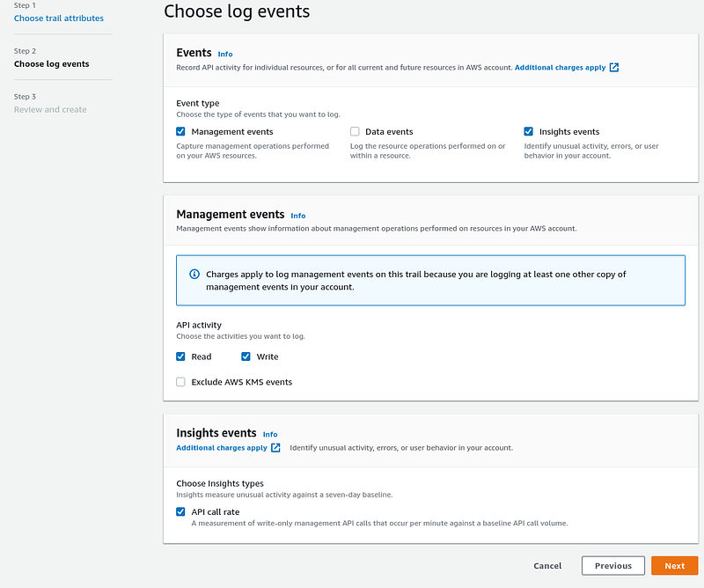704x588 pixels.
Task: Click the external link icon beside Events charges
Action: click(613, 68)
